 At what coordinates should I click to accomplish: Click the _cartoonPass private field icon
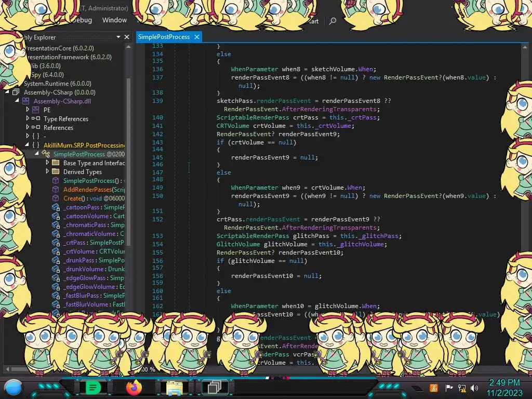[56, 207]
